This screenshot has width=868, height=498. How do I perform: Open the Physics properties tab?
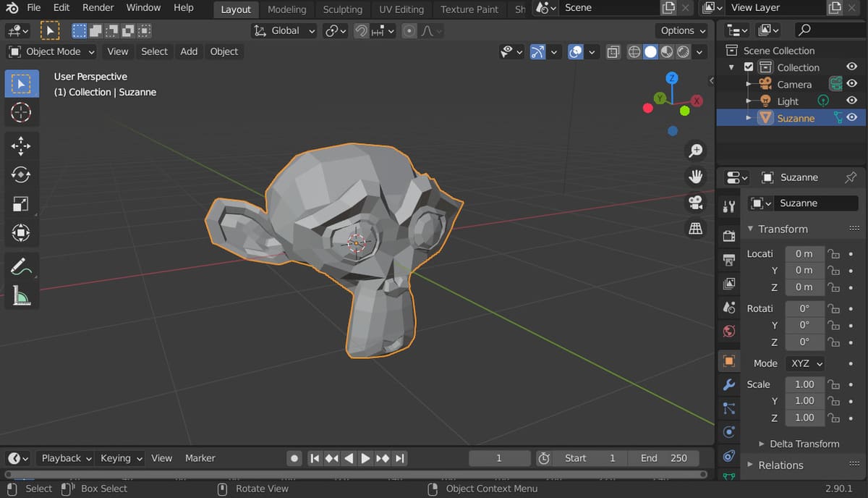tap(729, 432)
